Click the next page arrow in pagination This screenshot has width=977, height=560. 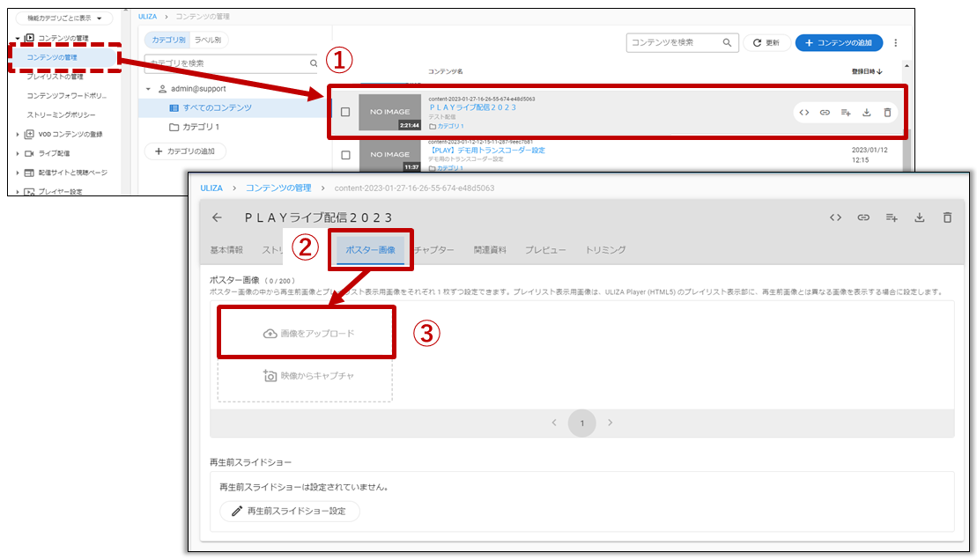pyautogui.click(x=611, y=423)
